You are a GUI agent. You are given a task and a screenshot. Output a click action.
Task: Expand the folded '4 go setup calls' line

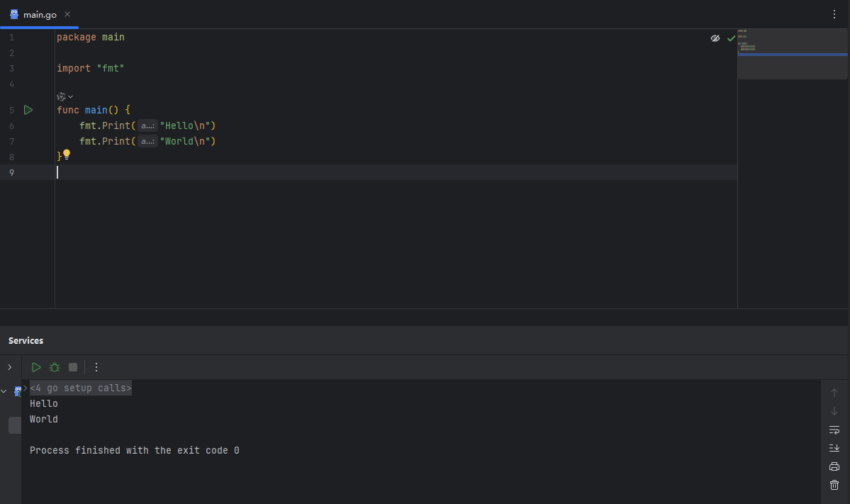point(26,388)
